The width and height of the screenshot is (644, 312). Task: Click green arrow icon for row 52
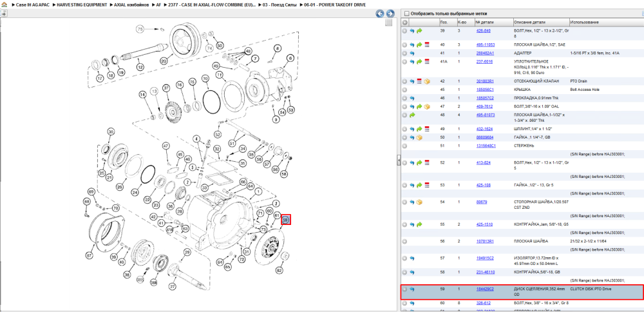coord(419,162)
